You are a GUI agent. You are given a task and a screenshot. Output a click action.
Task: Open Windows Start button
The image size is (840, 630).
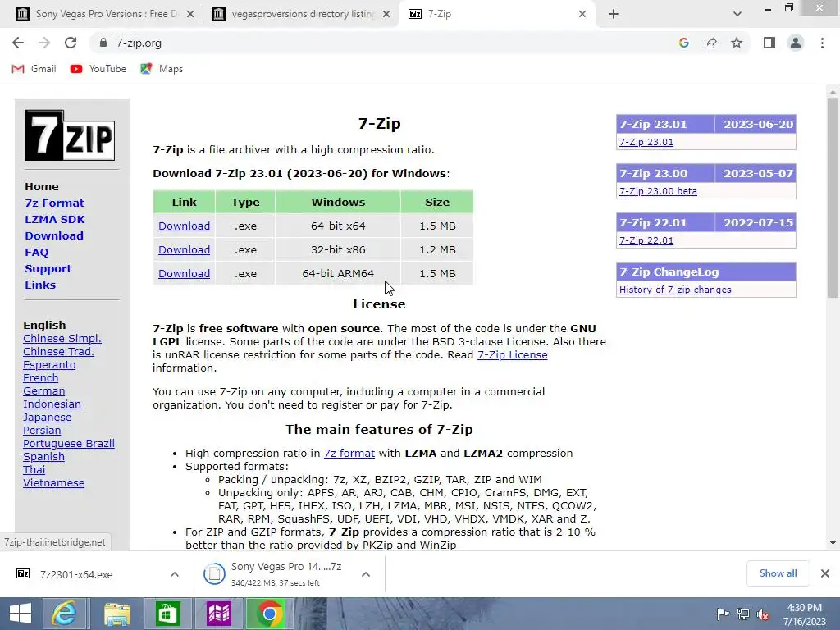pyautogui.click(x=21, y=614)
